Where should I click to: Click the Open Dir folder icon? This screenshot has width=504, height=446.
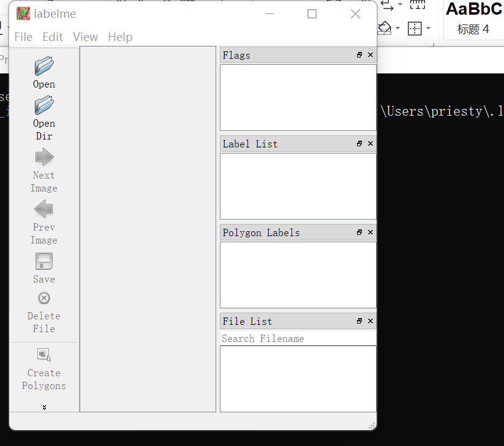point(44,105)
